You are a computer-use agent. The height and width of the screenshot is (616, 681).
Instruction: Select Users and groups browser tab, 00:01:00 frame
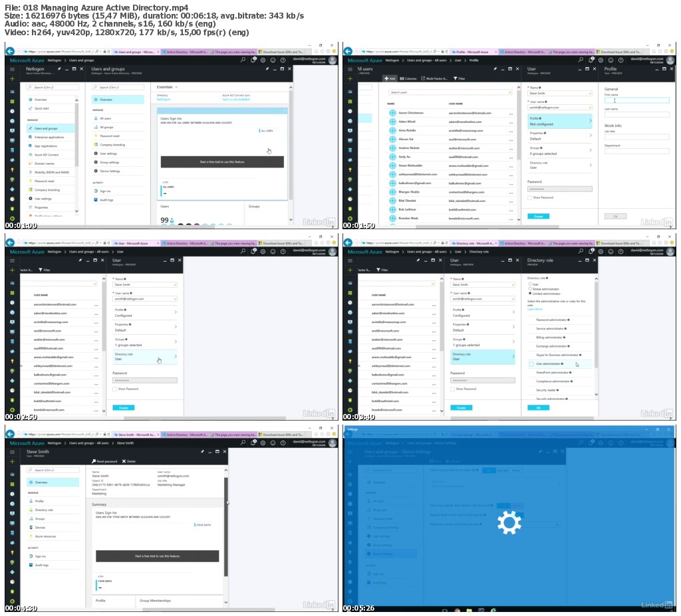coord(136,52)
